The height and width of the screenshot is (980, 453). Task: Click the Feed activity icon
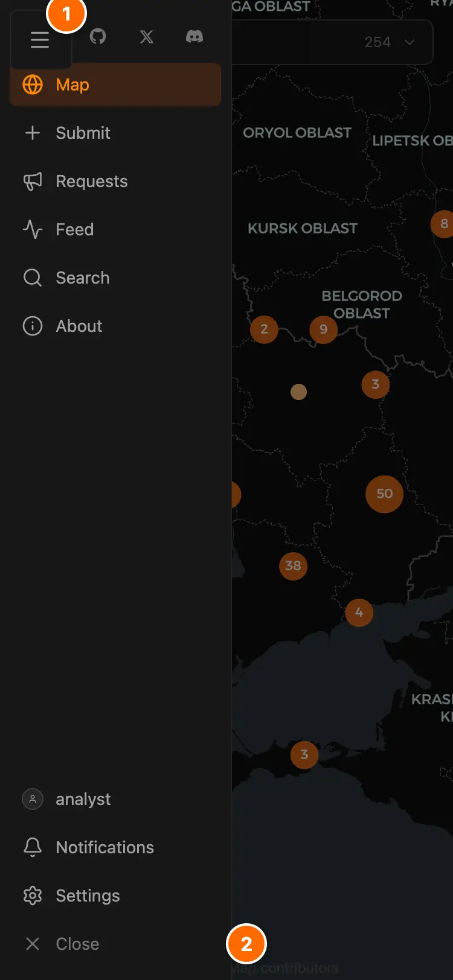pyautogui.click(x=33, y=229)
